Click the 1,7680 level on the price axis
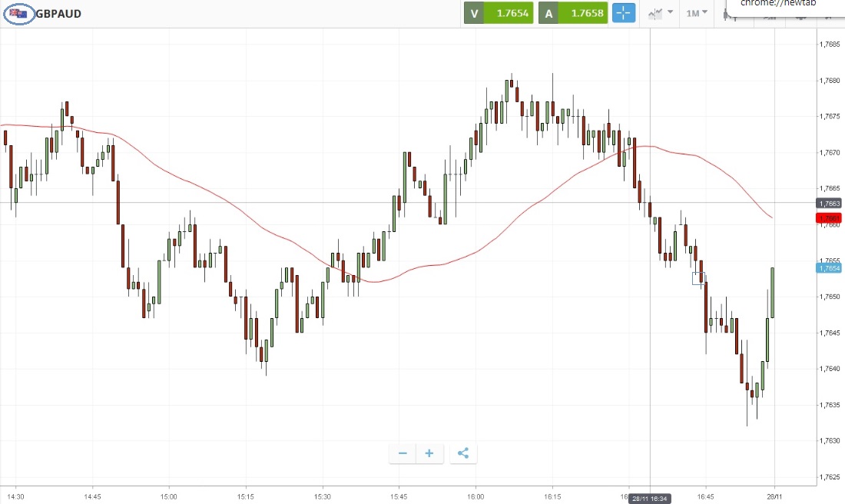This screenshot has height=504, width=845. coord(829,80)
